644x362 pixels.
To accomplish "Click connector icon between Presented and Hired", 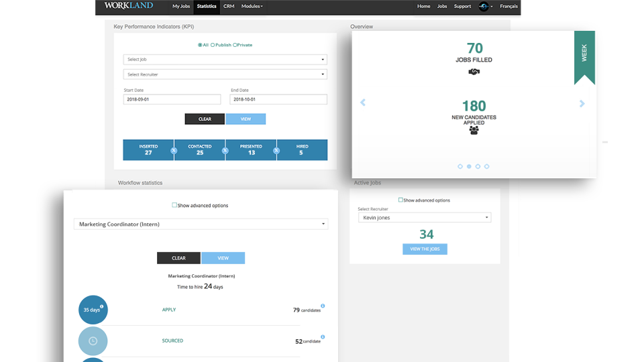I will [276, 151].
